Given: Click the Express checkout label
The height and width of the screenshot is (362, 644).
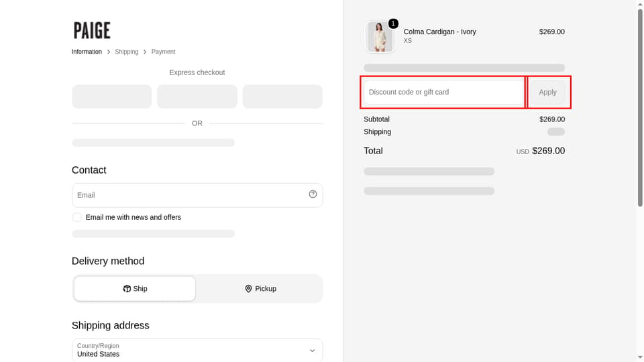Looking at the screenshot, I should click(x=197, y=72).
